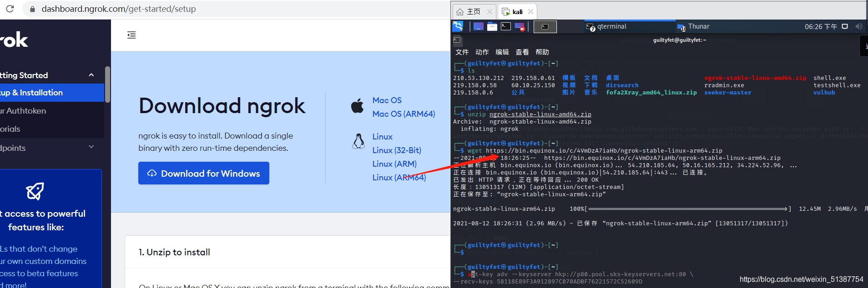Click the Linux penguin icon
Image resolution: width=868 pixels, height=288 pixels.
pyautogui.click(x=358, y=141)
